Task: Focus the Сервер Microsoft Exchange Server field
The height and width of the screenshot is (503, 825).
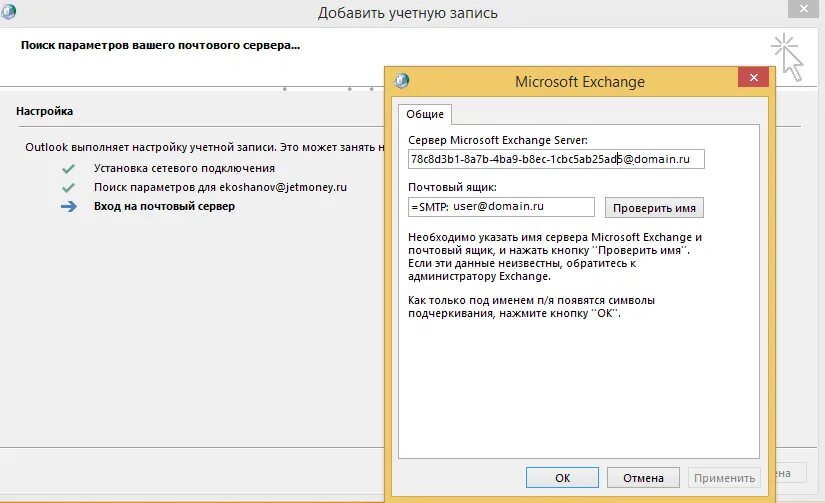Action: tap(556, 159)
